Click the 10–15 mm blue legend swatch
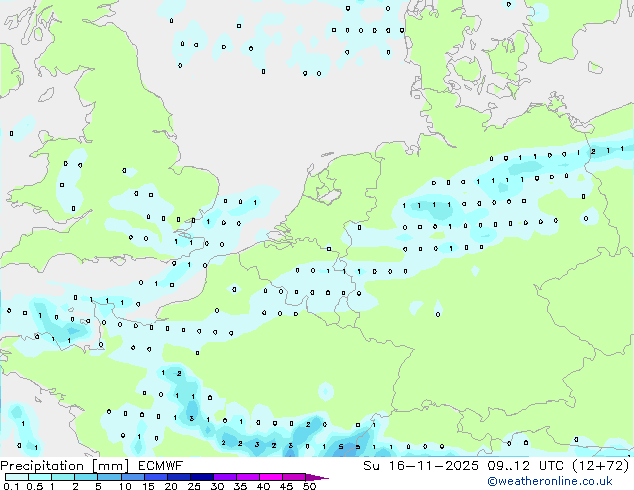 133,477
